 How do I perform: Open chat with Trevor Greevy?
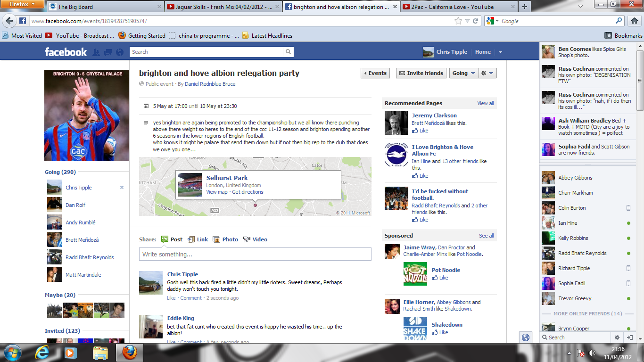(x=587, y=298)
